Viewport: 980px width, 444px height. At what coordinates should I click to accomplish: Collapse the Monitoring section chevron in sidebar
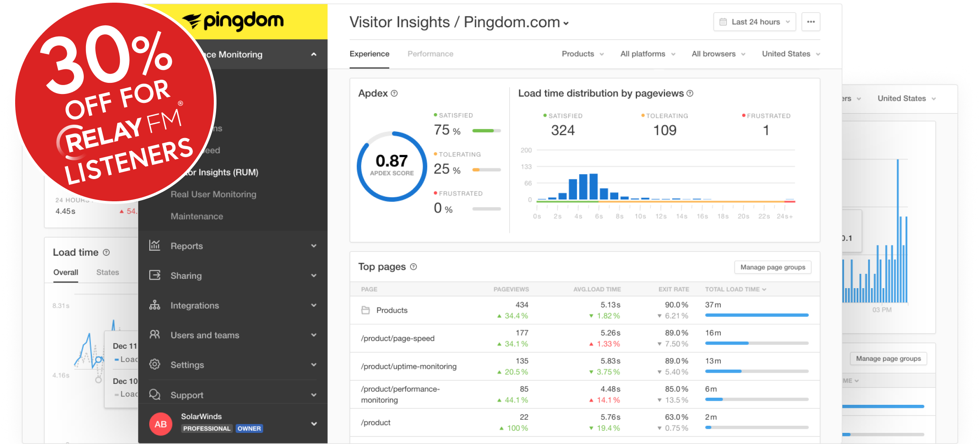coord(314,54)
